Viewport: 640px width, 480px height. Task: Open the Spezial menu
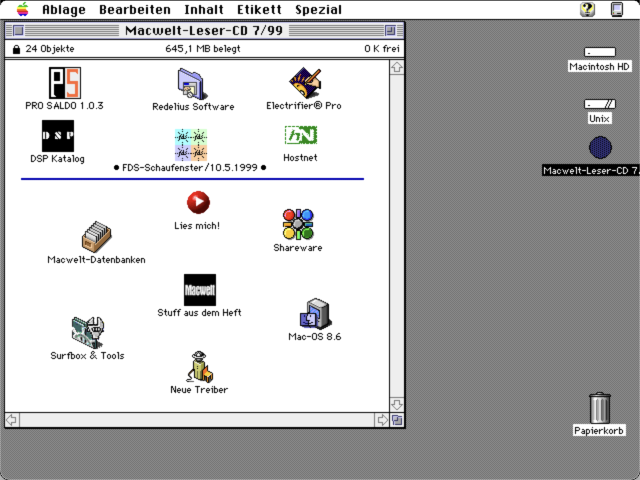tap(318, 9)
